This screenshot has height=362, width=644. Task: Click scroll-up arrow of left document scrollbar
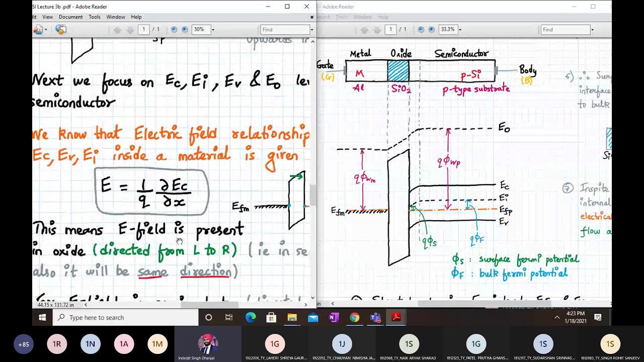[x=312, y=41]
